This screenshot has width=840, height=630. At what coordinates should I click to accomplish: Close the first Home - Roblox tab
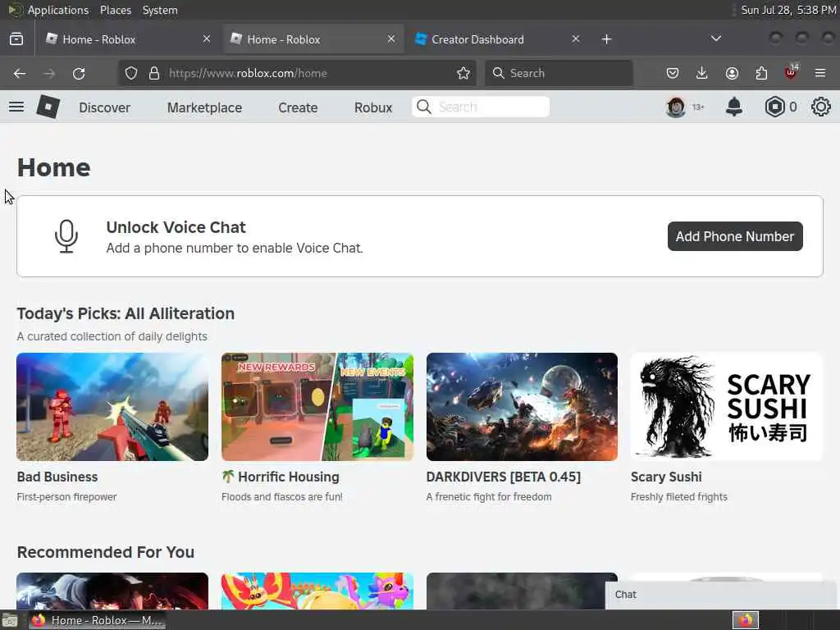coord(207,39)
